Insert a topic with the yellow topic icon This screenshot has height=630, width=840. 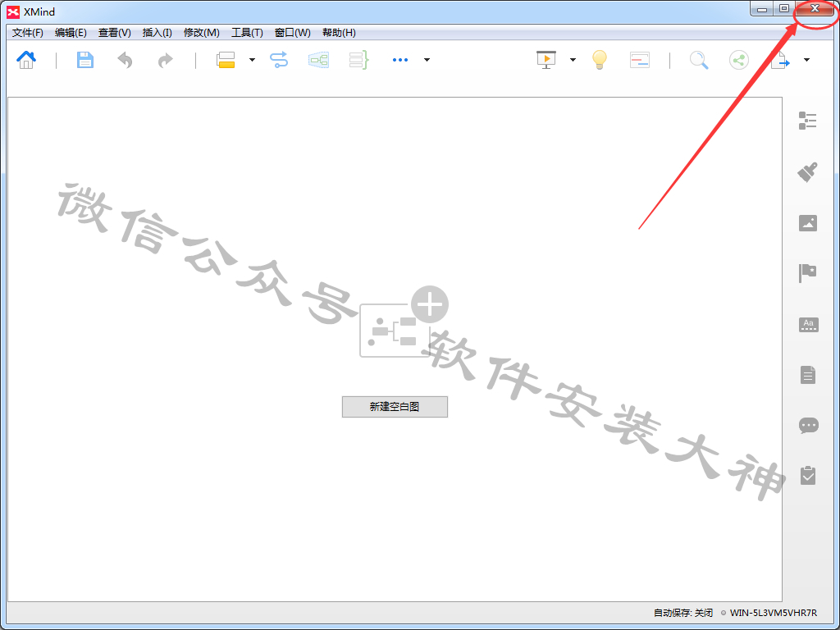click(x=226, y=59)
